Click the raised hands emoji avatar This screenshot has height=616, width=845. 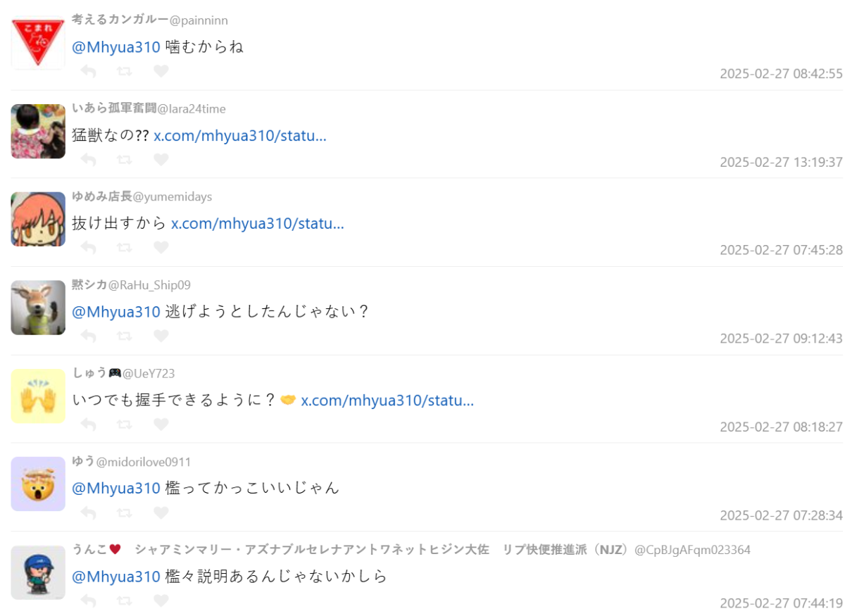point(38,396)
